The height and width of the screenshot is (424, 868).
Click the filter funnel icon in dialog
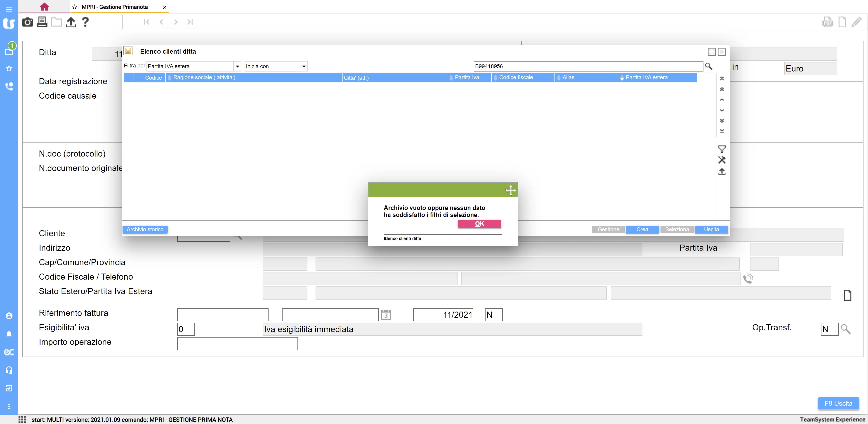click(x=722, y=149)
